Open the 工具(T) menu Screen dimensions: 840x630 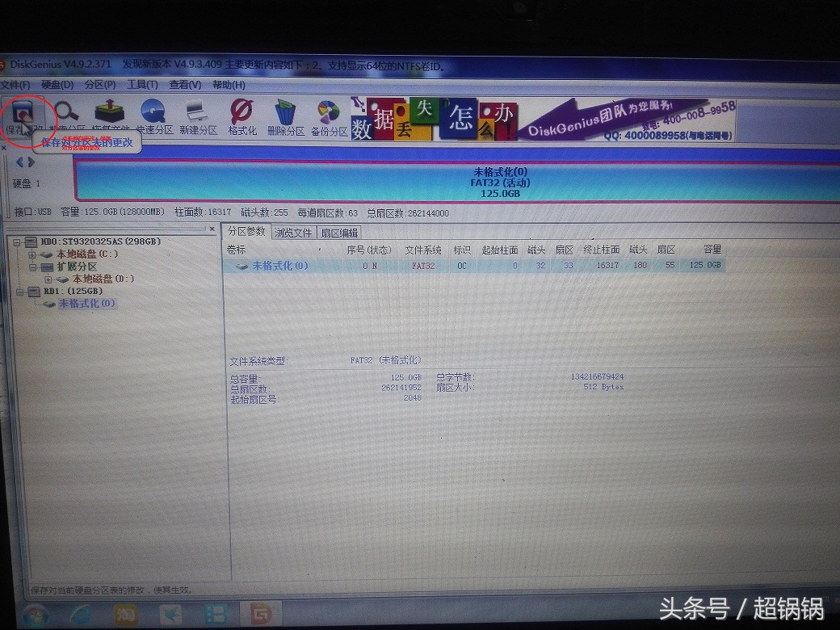pos(142,85)
